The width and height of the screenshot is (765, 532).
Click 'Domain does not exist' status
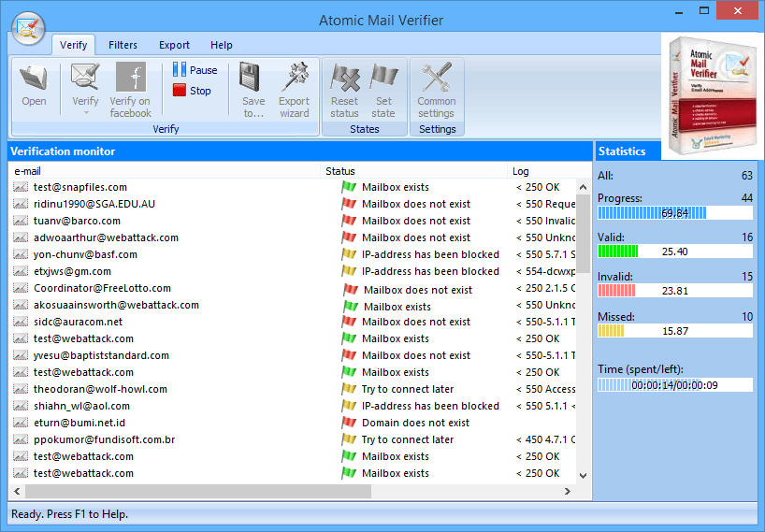(415, 423)
